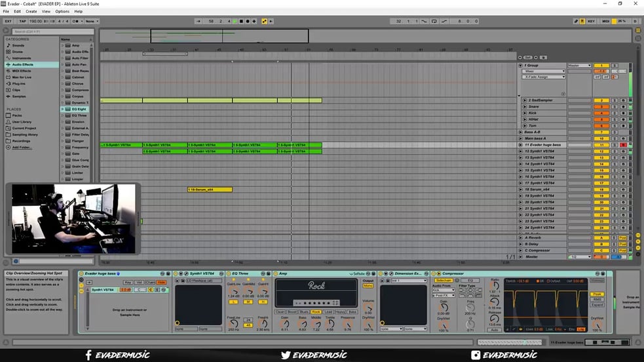Solo the Kick track

tap(615, 113)
